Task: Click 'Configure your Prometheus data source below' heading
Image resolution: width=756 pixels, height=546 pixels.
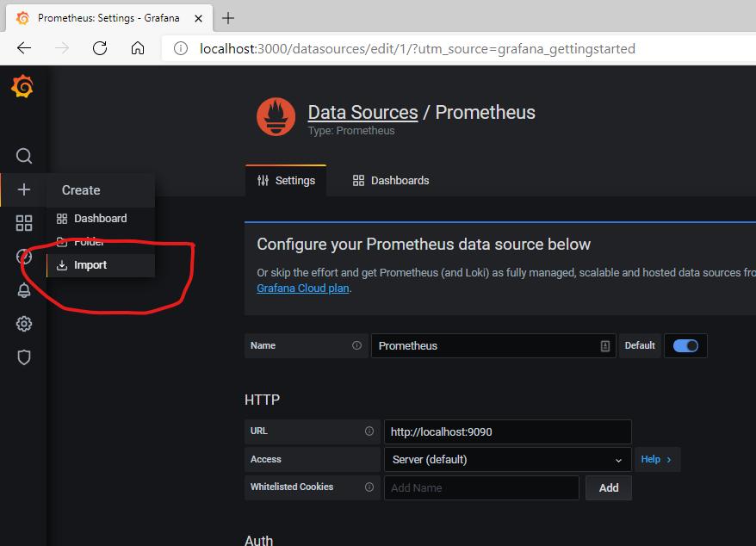Action: click(424, 244)
